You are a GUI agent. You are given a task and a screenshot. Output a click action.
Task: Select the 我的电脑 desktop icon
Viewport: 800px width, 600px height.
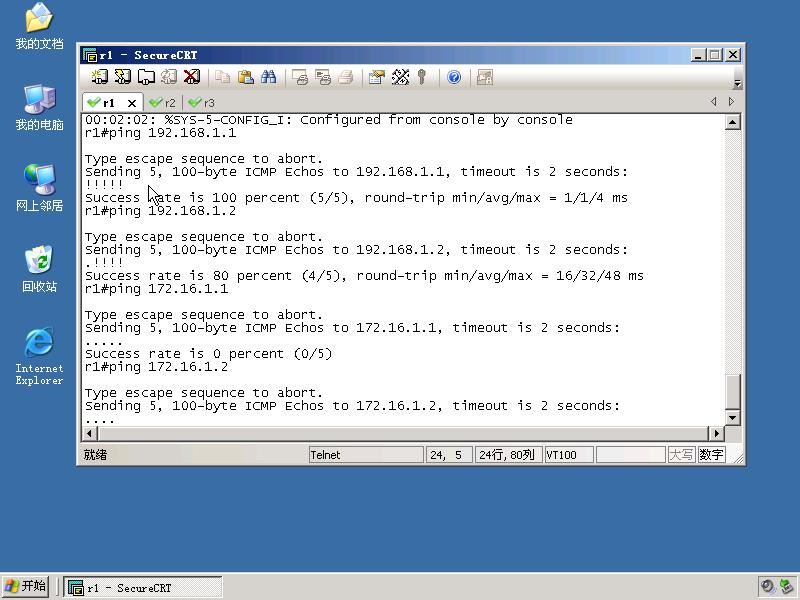click(x=39, y=108)
